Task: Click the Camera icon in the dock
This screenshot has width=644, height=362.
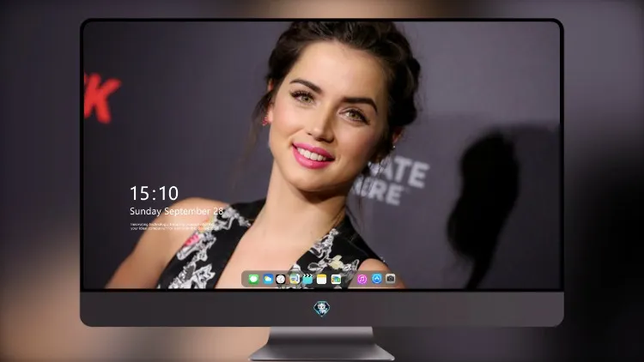Action: 390,279
